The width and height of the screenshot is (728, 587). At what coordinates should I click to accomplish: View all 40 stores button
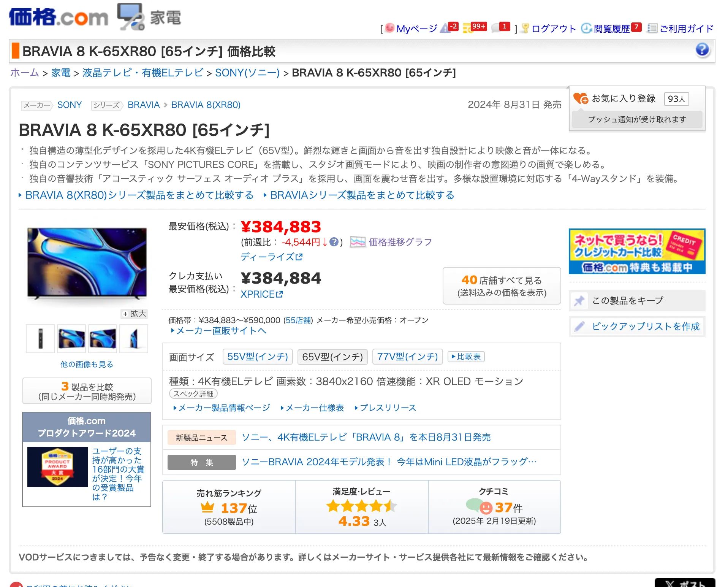click(x=502, y=286)
